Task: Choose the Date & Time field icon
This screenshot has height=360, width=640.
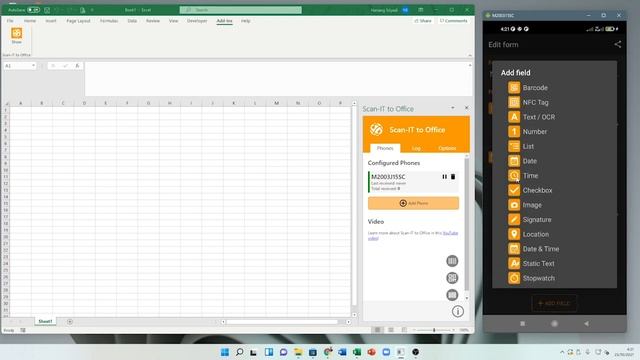Action: click(514, 249)
